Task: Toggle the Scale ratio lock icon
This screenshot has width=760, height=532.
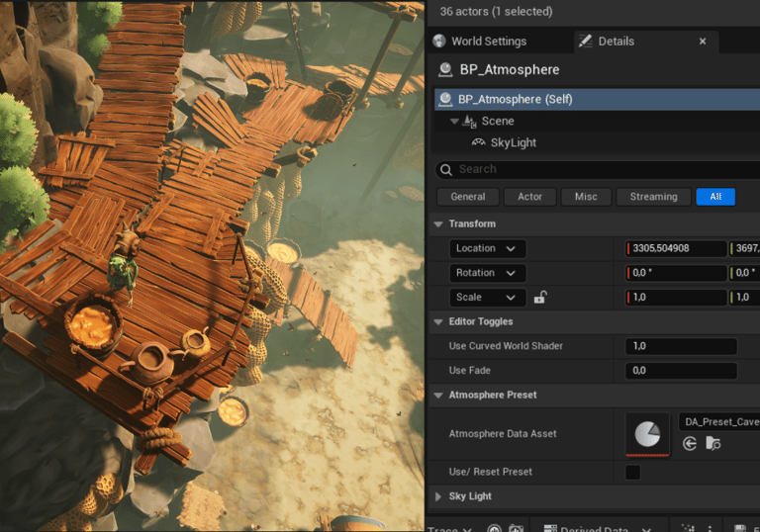Action: (540, 297)
